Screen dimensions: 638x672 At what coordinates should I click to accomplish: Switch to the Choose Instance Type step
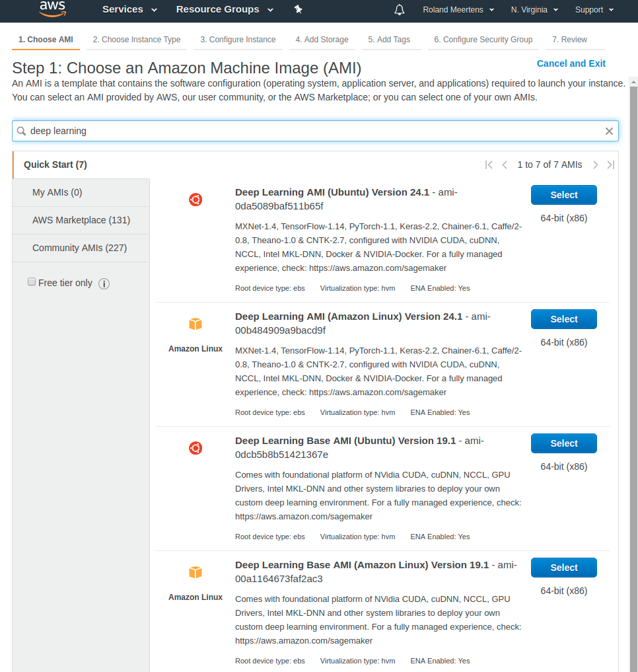(137, 40)
